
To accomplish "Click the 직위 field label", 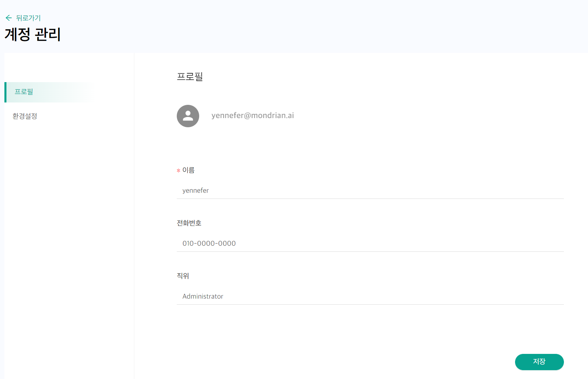I will coord(183,276).
